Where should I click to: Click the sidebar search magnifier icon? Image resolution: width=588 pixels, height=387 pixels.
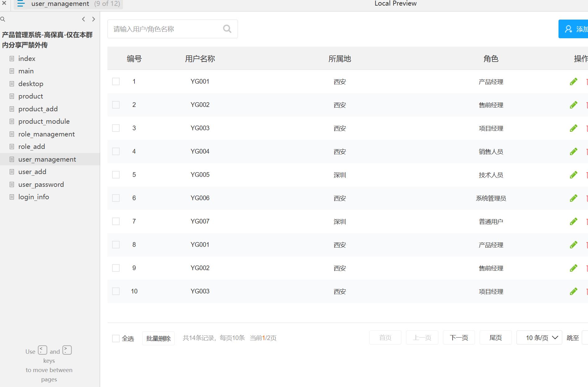(3, 19)
